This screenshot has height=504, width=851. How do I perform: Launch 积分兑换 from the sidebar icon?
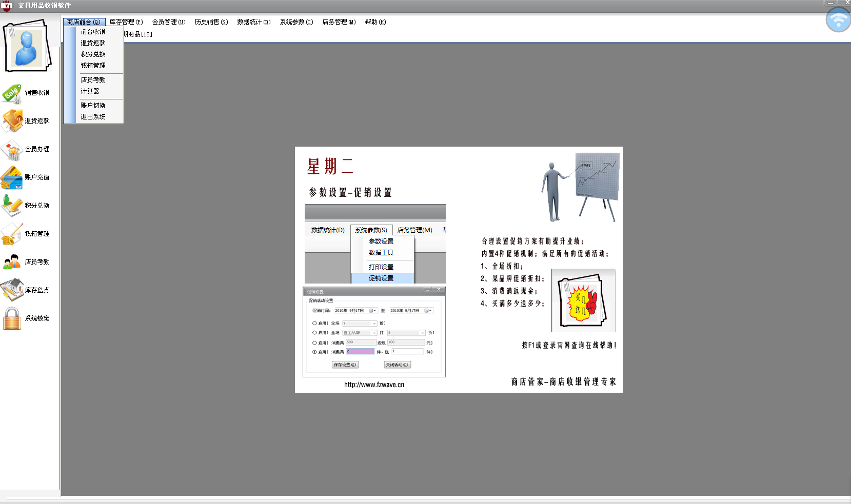(12, 206)
